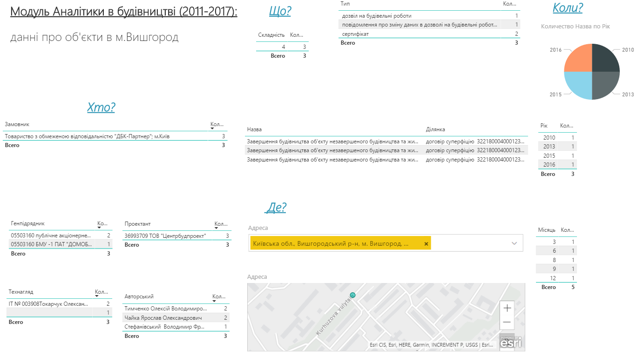Image resolution: width=644 pixels, height=357 pixels.
Task: Sort Технагляд table by its Кол... column arrow
Action: pyautogui.click(x=97, y=296)
